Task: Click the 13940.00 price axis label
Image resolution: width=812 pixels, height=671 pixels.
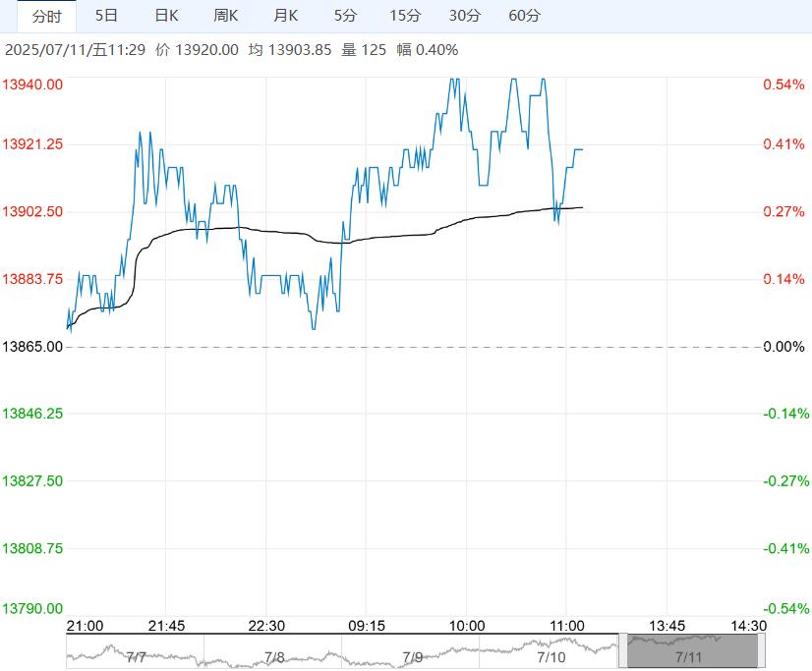Action: coord(32,84)
